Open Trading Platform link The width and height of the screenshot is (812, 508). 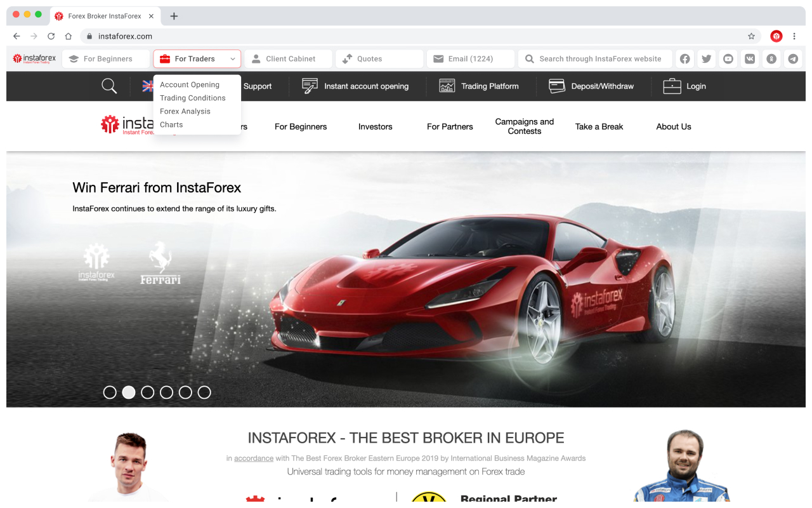click(x=490, y=86)
